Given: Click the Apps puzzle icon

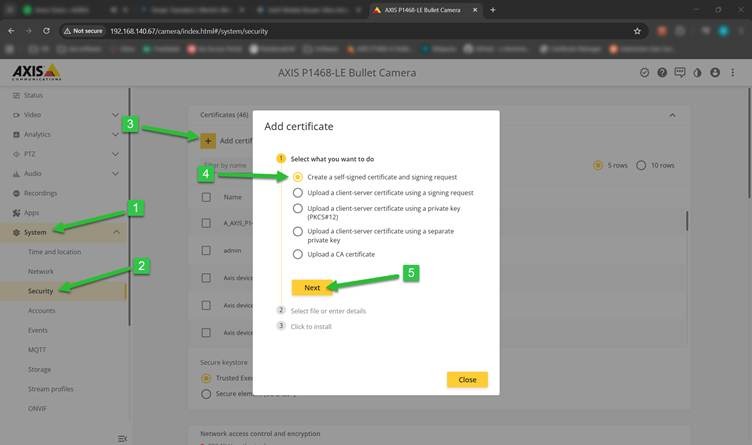Looking at the screenshot, I should (x=16, y=213).
